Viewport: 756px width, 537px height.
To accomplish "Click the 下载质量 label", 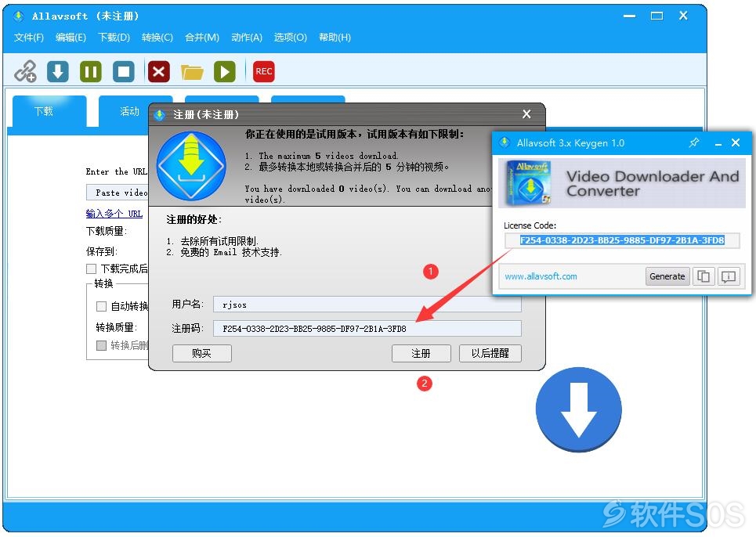I will click(x=107, y=231).
